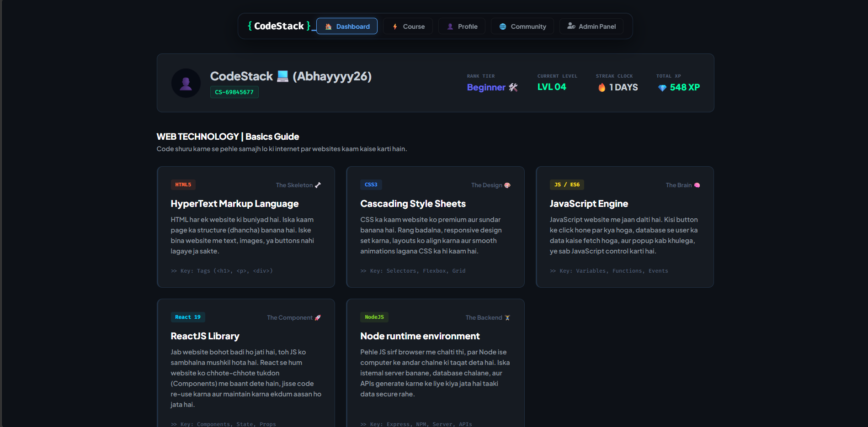Click the Key: Variables, Functions, Events line
868x427 pixels.
pyautogui.click(x=609, y=271)
